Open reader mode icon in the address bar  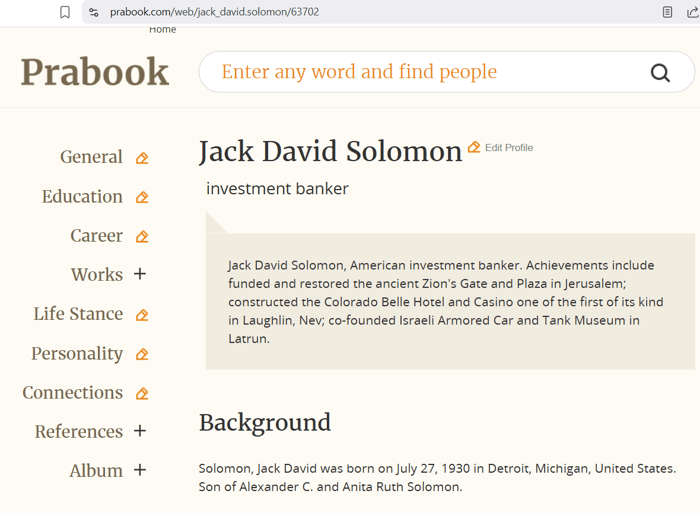tap(667, 12)
